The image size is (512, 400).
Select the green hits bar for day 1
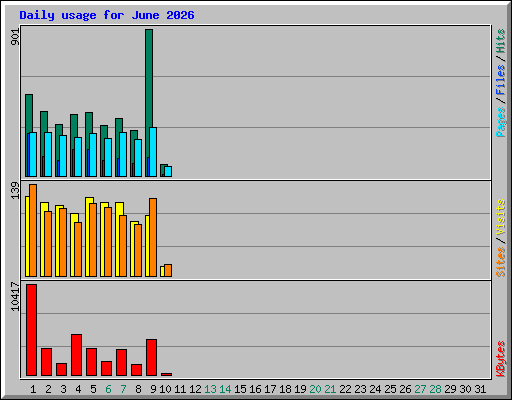pos(29,113)
